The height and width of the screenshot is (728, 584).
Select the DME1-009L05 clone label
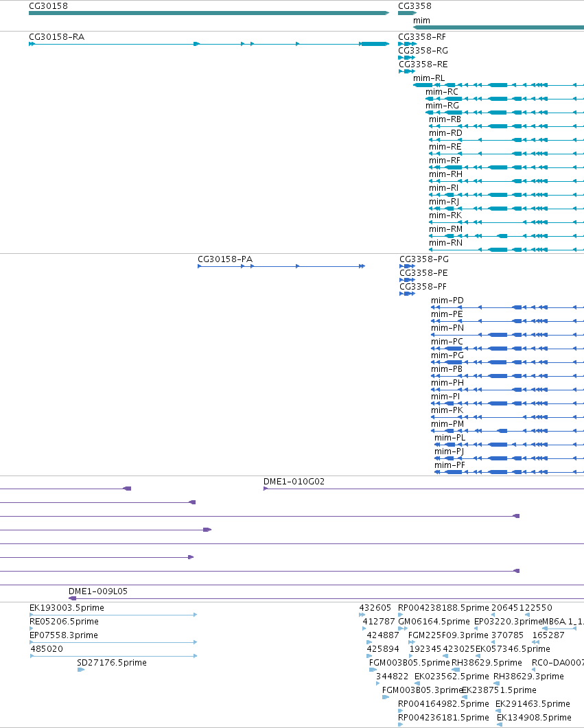tap(98, 591)
